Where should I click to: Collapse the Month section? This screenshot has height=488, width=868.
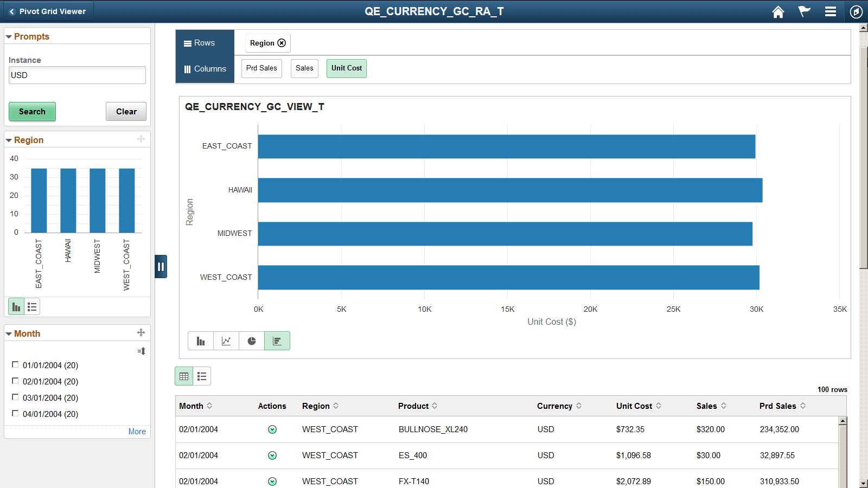[x=8, y=333]
